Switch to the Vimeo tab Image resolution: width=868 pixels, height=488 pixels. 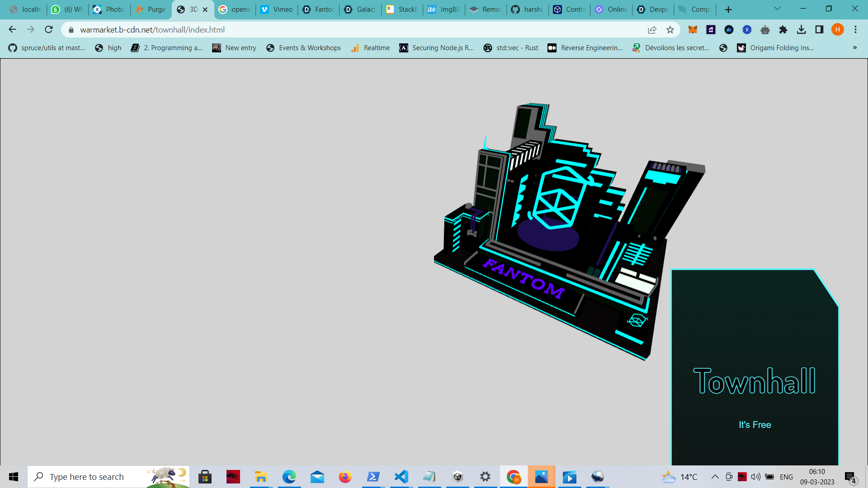tap(277, 9)
